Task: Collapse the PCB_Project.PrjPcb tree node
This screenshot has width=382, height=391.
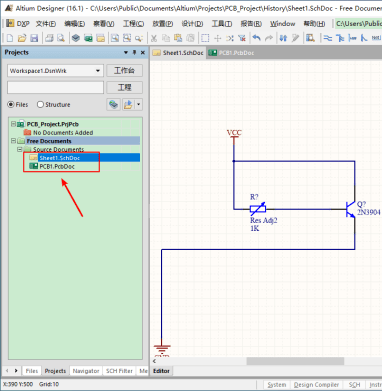Action: pos(13,124)
